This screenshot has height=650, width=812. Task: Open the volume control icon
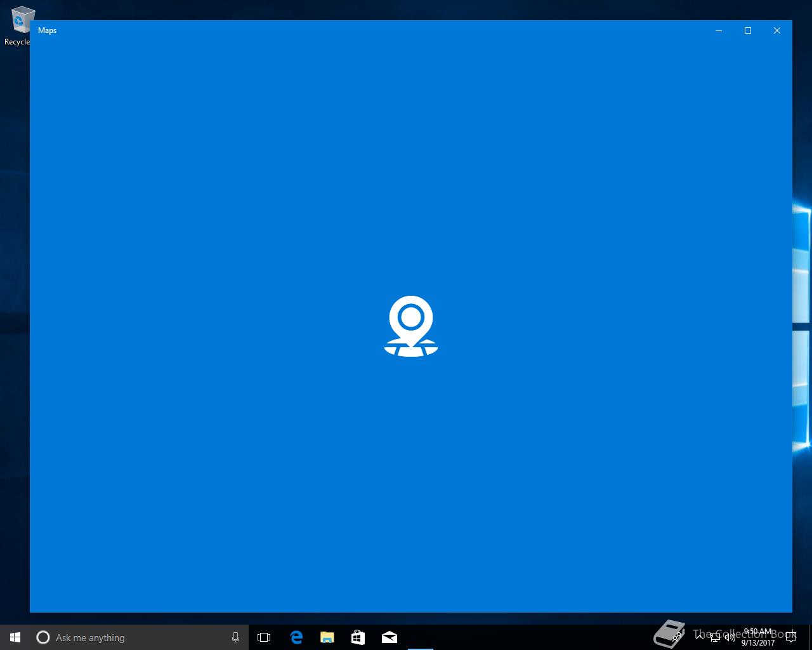(x=730, y=637)
